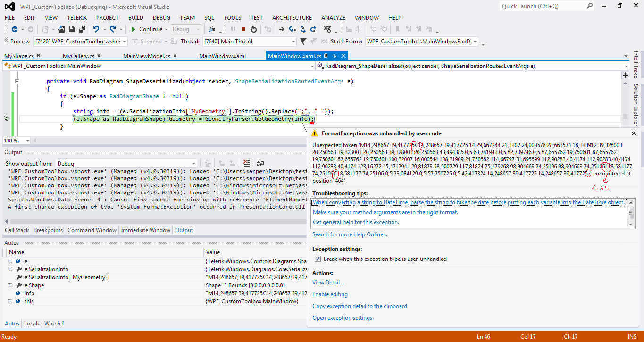
Task: Click Open exception settings link
Action: [342, 318]
